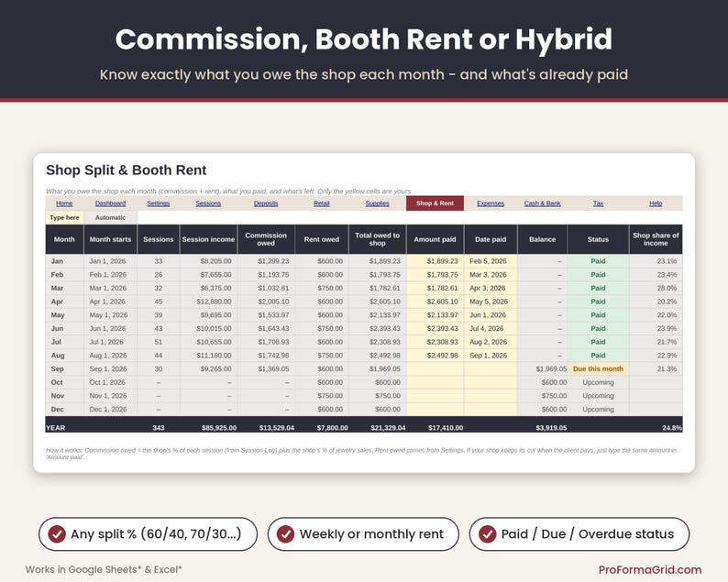Click the Jul 4, 2026 date paid cell

[x=491, y=329]
